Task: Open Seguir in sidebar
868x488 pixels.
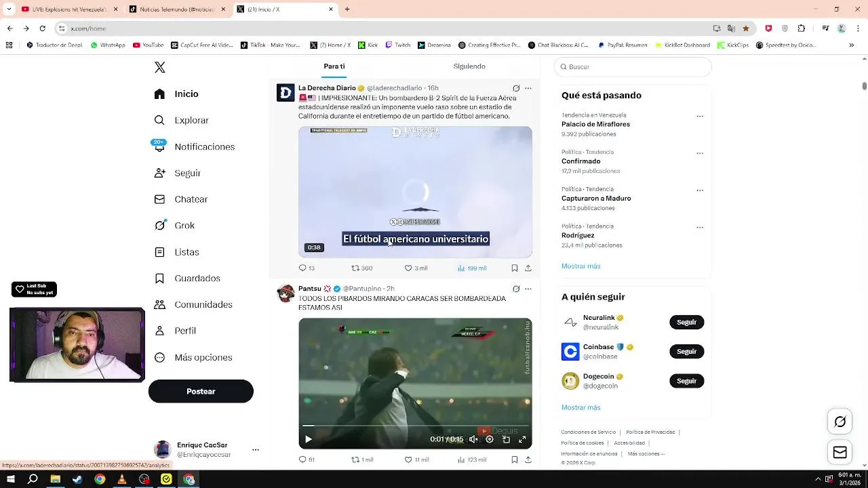Action: point(177,173)
